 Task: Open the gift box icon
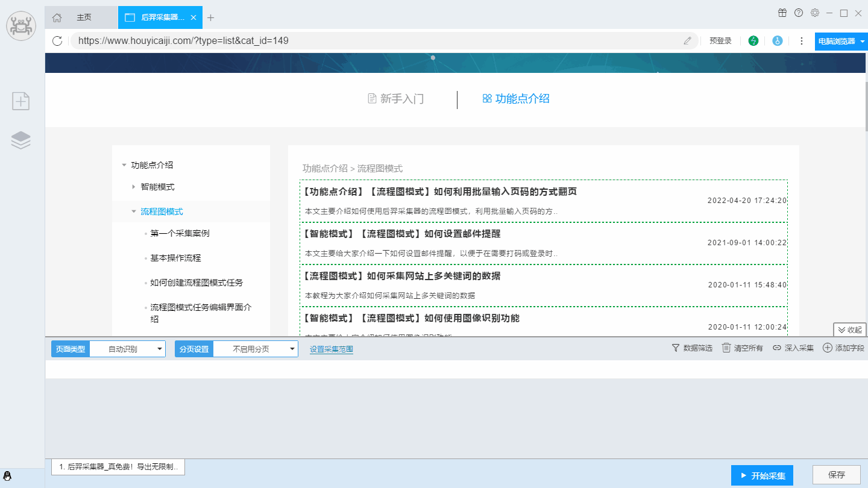point(782,13)
